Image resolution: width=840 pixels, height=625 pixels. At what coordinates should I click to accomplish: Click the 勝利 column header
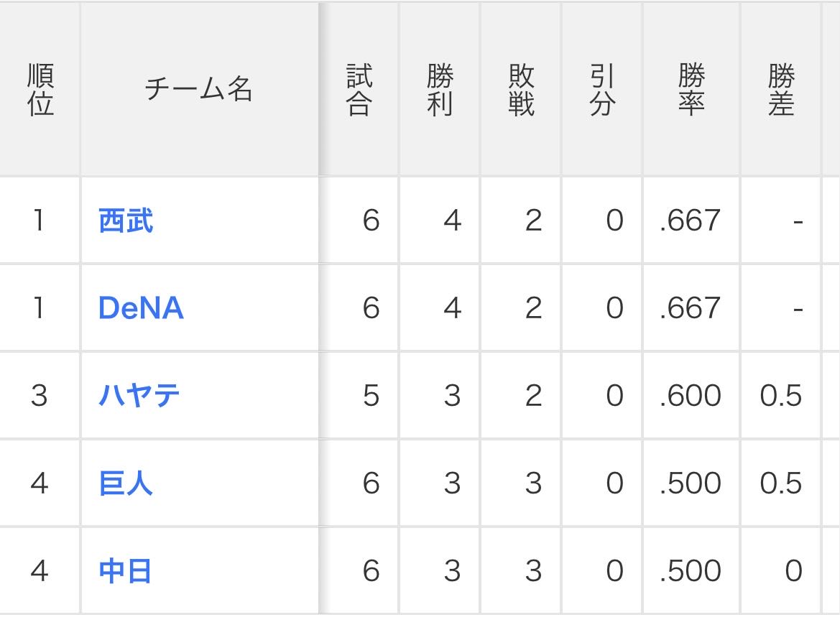pyautogui.click(x=440, y=90)
